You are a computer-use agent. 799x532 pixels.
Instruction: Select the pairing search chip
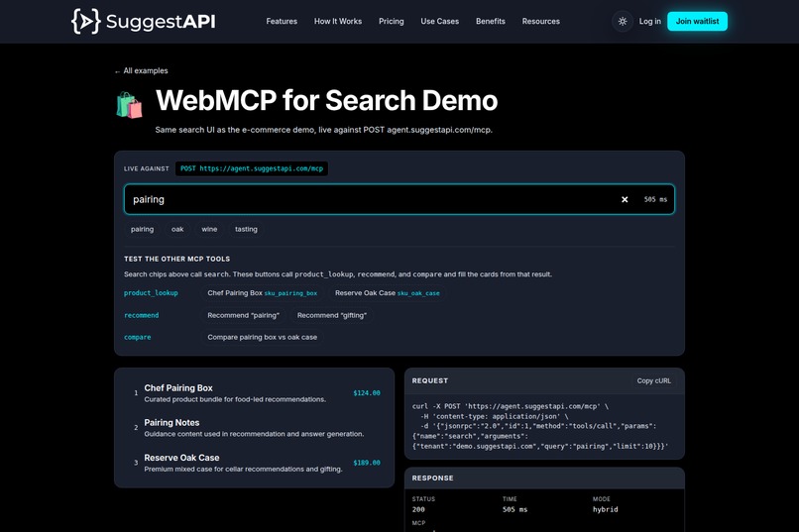coord(142,229)
